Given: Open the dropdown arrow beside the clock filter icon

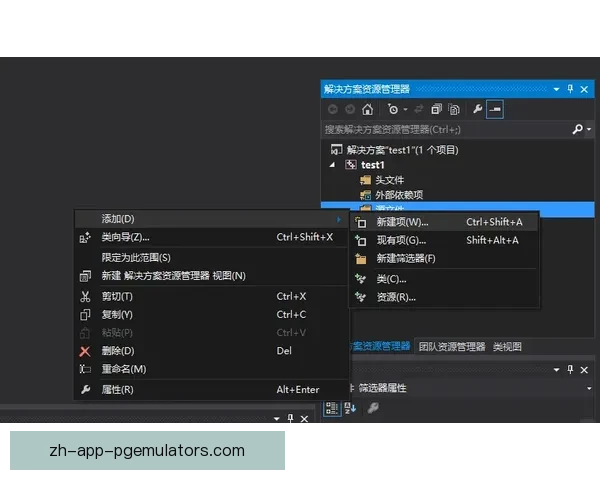Looking at the screenshot, I should point(405,109).
